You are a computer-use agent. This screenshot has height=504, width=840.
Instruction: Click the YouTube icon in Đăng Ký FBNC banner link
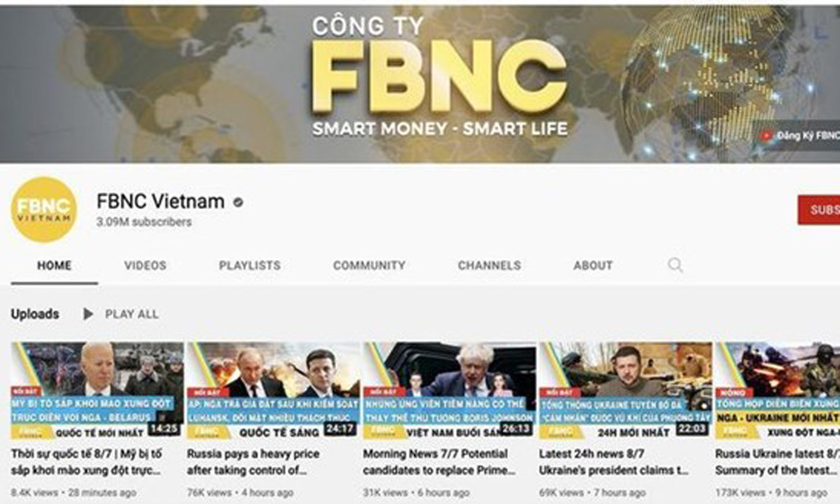[x=765, y=136]
